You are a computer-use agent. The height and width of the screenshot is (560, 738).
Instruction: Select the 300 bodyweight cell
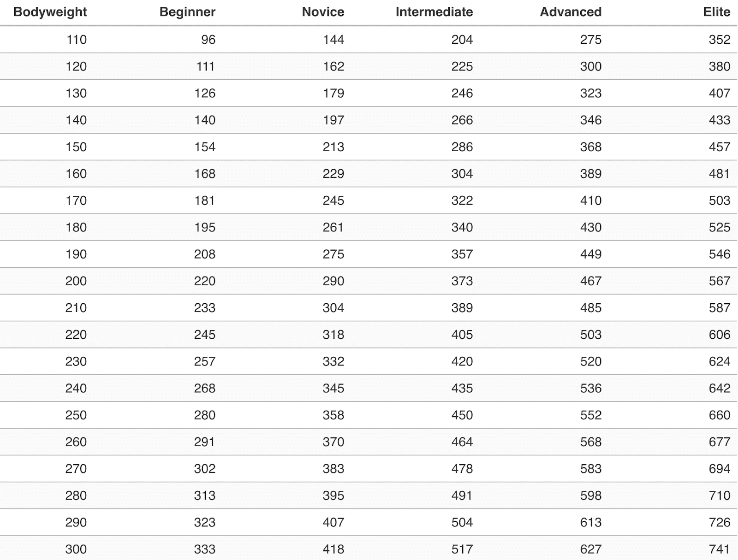coord(76,549)
